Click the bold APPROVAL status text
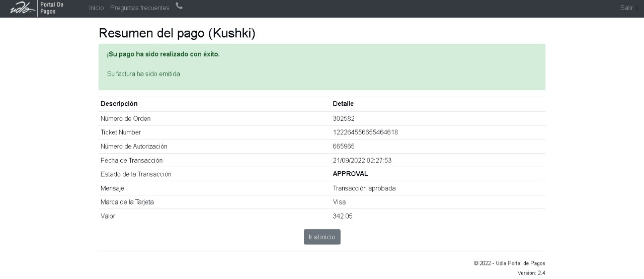Screen dimensions: 644x279 (x=350, y=174)
